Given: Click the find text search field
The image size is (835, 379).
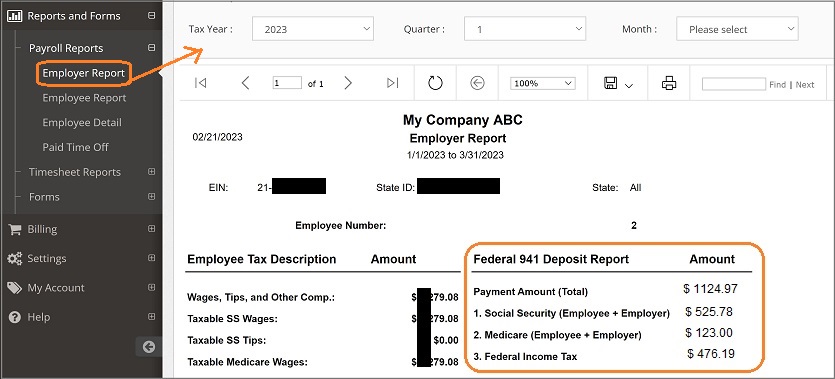Looking at the screenshot, I should (734, 84).
